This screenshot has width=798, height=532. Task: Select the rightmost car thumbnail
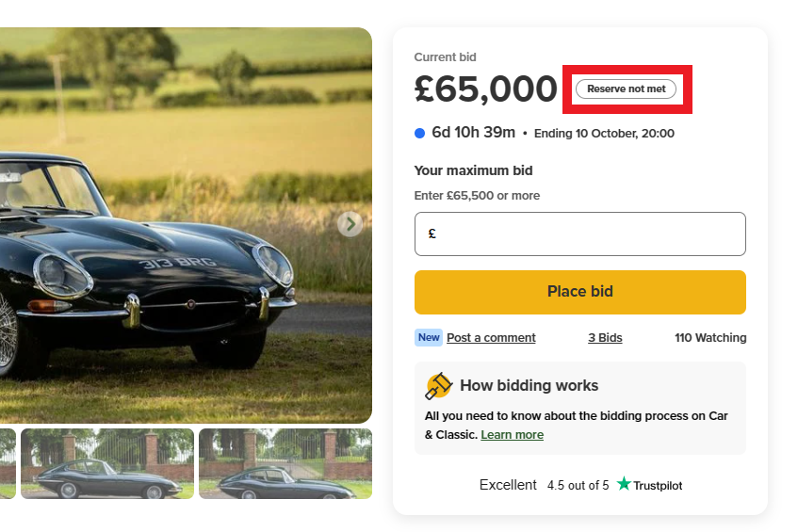tap(285, 463)
